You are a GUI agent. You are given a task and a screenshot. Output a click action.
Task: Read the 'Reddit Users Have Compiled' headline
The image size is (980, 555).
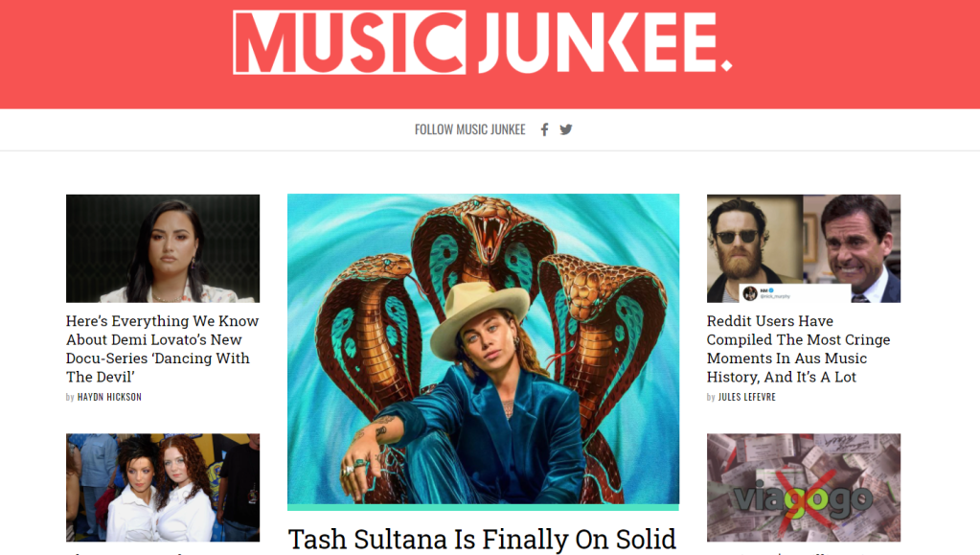click(x=799, y=349)
